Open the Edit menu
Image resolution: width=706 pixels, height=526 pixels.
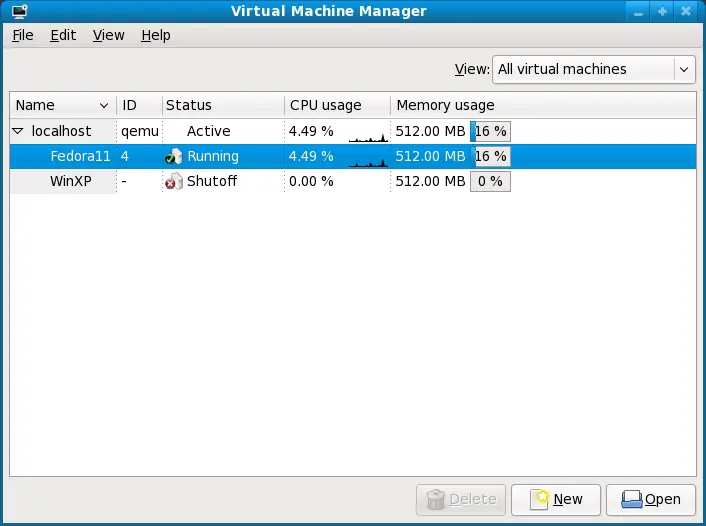[63, 35]
